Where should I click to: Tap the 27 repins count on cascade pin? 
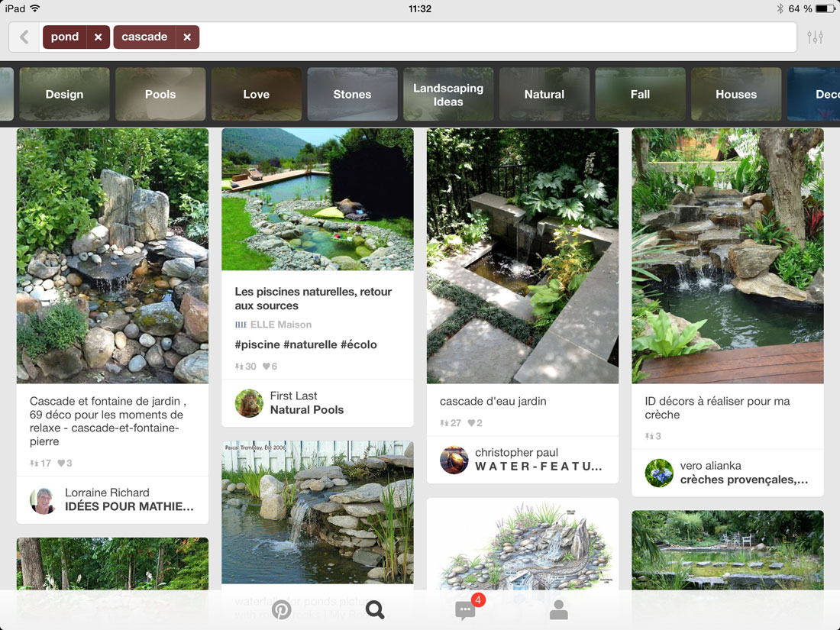(x=451, y=423)
